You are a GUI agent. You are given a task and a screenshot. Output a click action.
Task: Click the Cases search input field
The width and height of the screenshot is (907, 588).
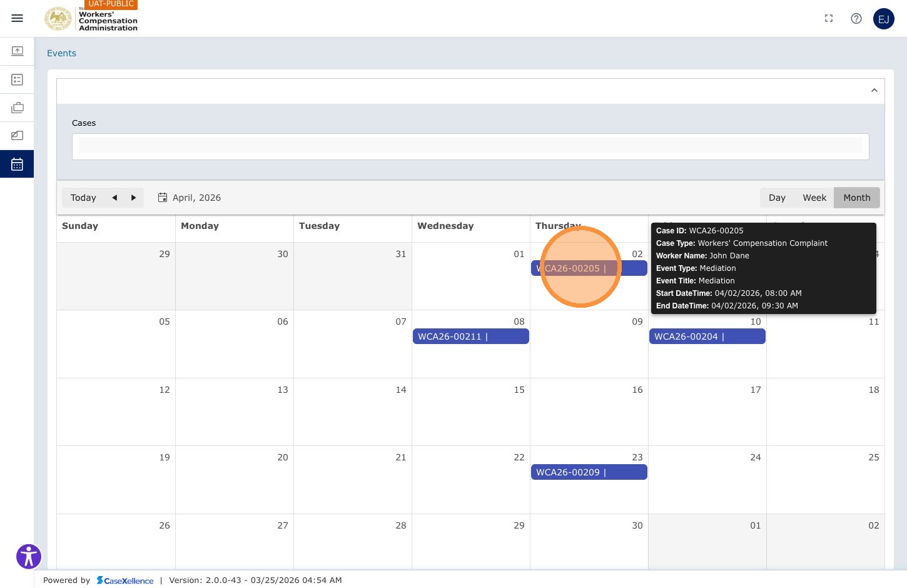pos(470,146)
